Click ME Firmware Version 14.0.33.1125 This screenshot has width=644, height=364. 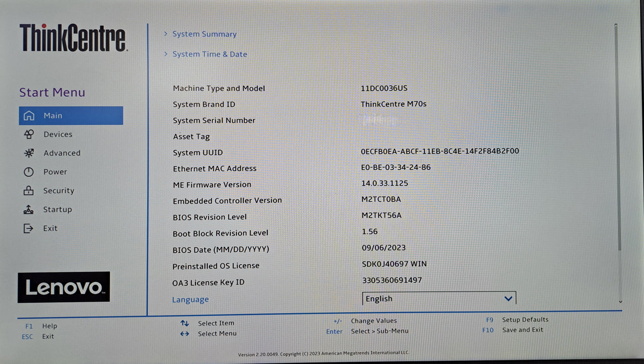[385, 184]
